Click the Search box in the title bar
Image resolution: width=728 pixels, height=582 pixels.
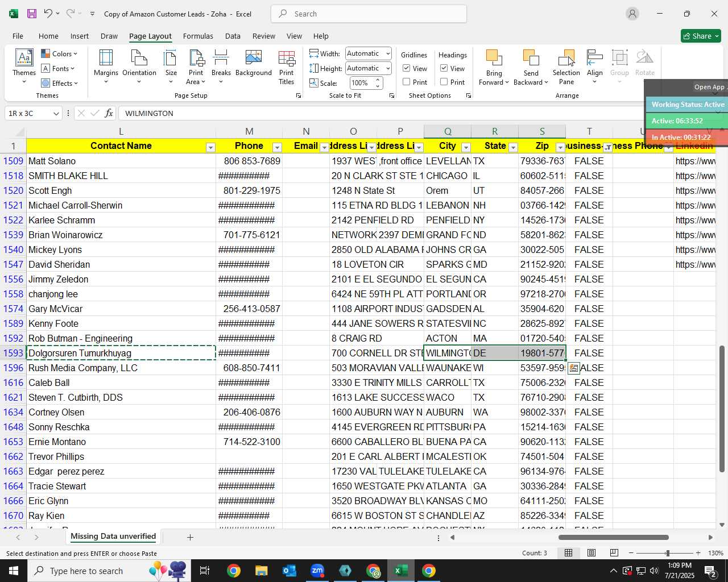click(369, 14)
